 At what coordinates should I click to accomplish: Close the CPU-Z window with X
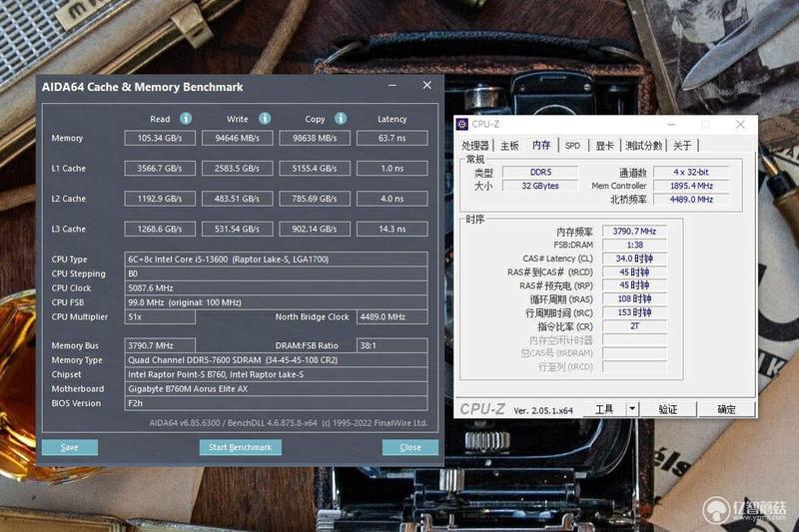click(740, 124)
